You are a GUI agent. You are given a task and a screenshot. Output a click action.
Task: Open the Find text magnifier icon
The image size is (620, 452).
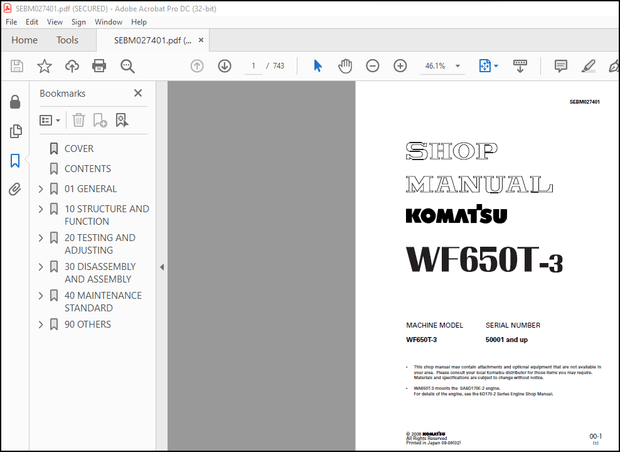pyautogui.click(x=127, y=66)
